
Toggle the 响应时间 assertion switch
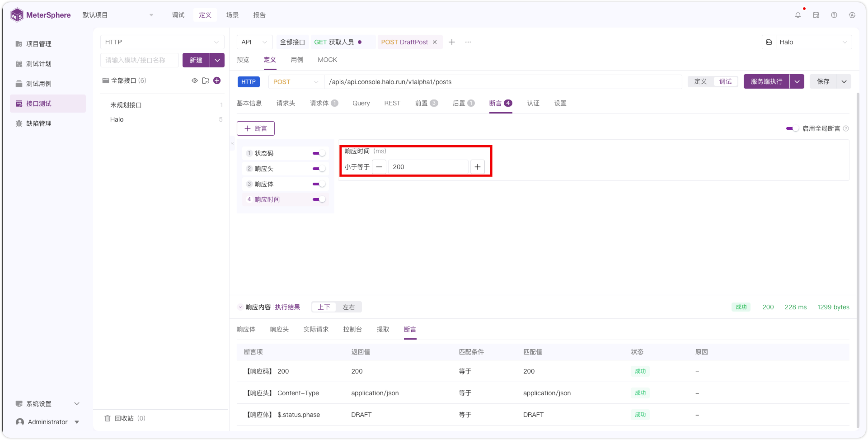319,199
